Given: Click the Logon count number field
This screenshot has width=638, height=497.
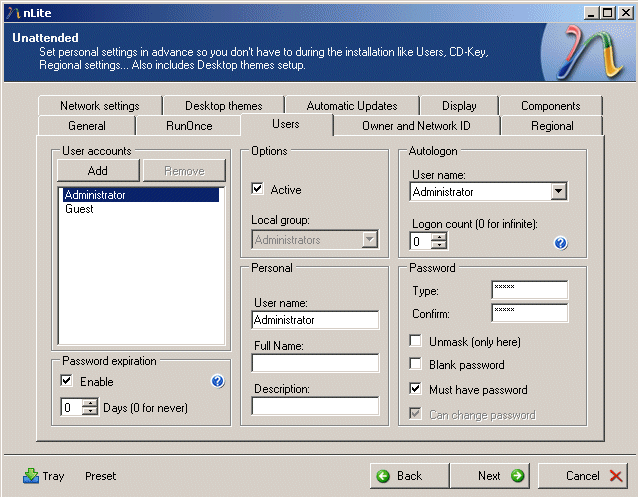Looking at the screenshot, I should tap(421, 241).
